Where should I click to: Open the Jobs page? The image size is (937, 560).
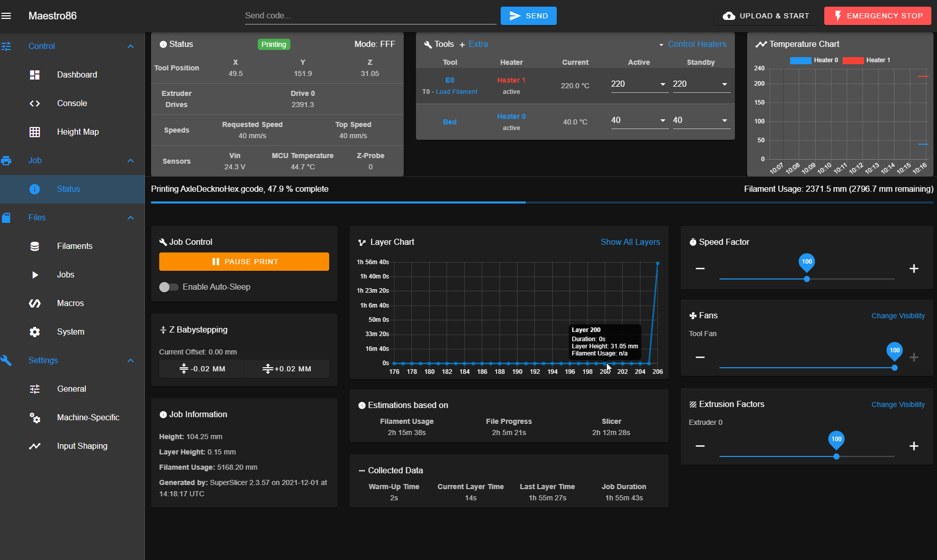click(72, 275)
